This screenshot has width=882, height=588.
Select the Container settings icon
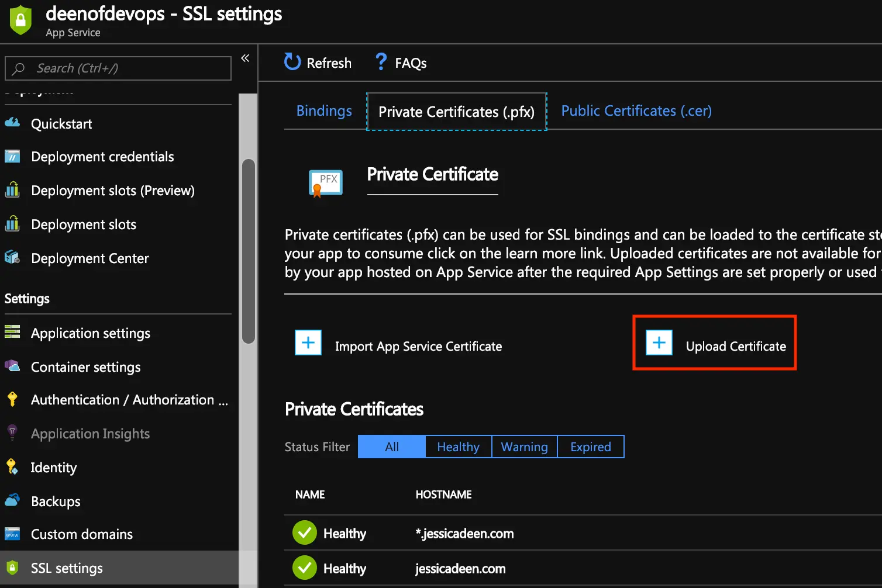(x=12, y=366)
